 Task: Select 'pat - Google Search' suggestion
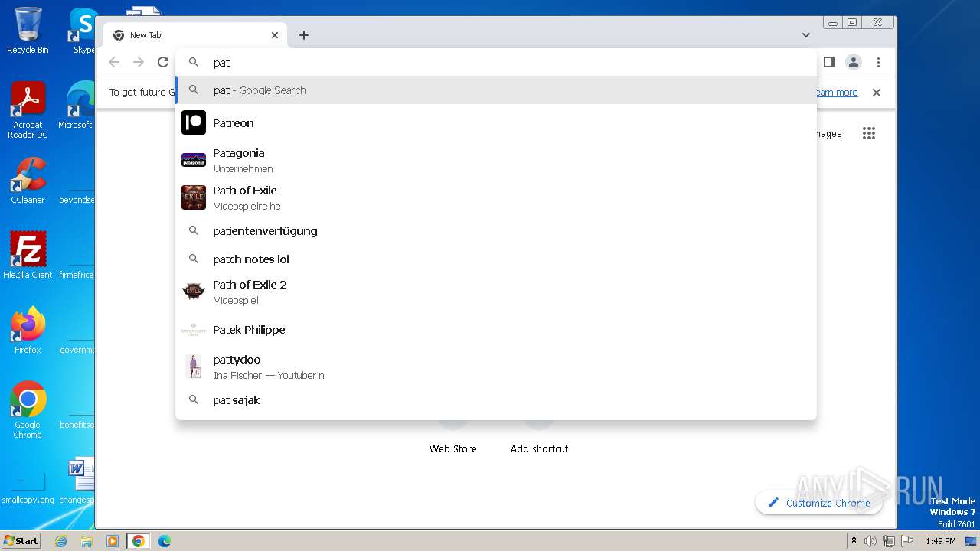(496, 90)
